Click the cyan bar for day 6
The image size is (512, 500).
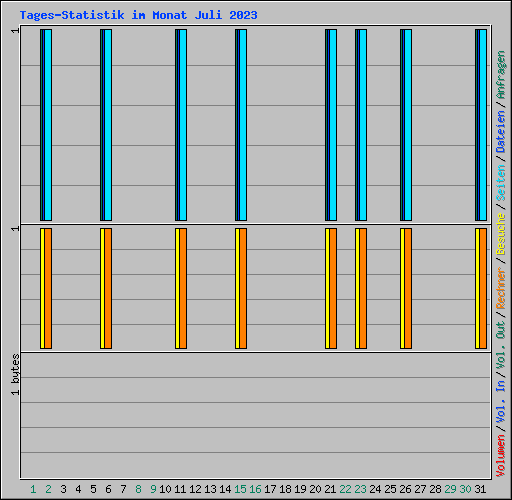tap(108, 125)
